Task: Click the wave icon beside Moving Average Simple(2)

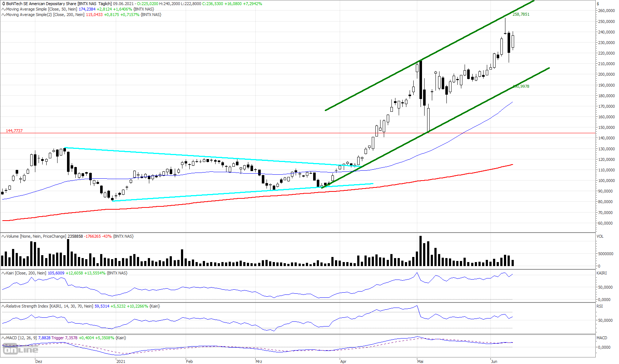Action: click(3, 15)
